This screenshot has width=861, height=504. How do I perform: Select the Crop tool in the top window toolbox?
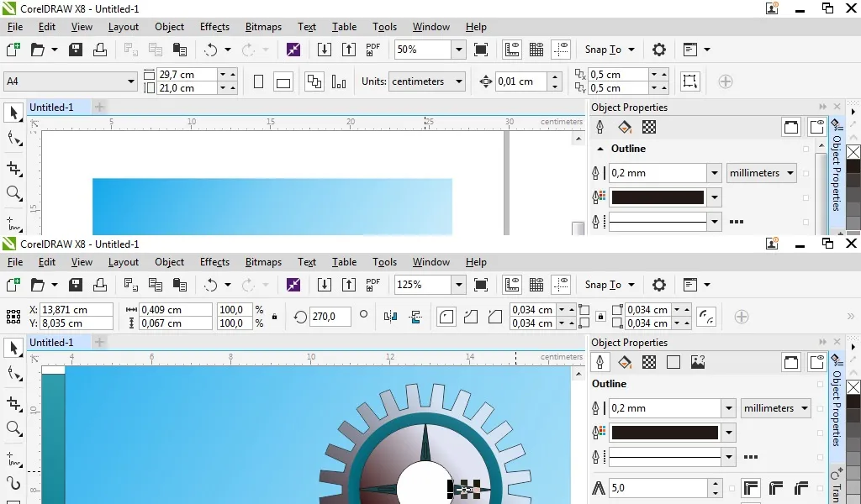tap(13, 168)
